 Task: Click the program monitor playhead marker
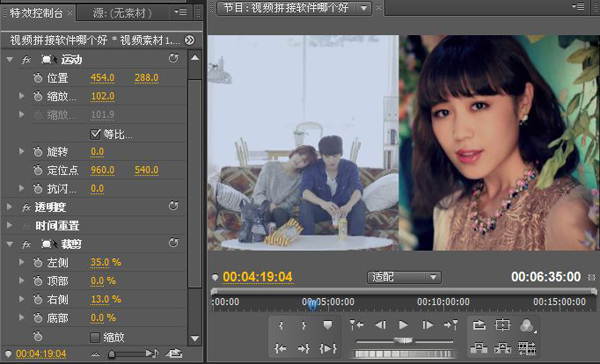[312, 305]
